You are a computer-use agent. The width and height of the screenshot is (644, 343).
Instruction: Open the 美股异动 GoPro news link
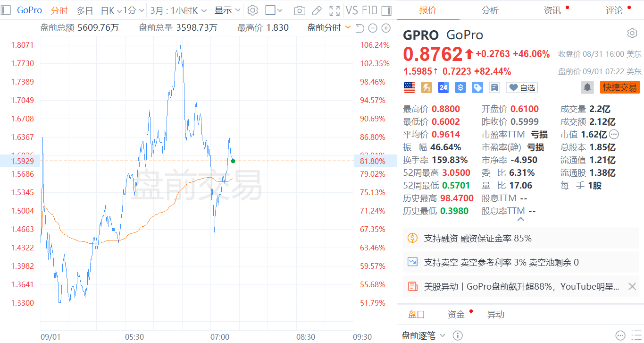click(522, 286)
